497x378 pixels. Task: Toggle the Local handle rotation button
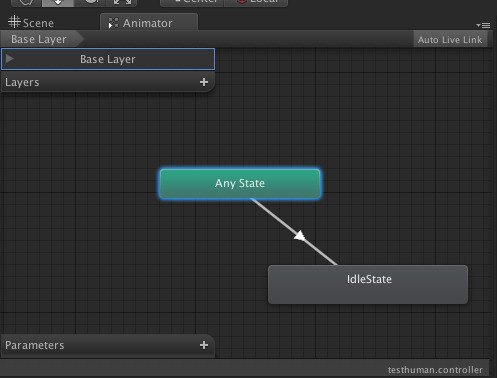(x=256, y=2)
